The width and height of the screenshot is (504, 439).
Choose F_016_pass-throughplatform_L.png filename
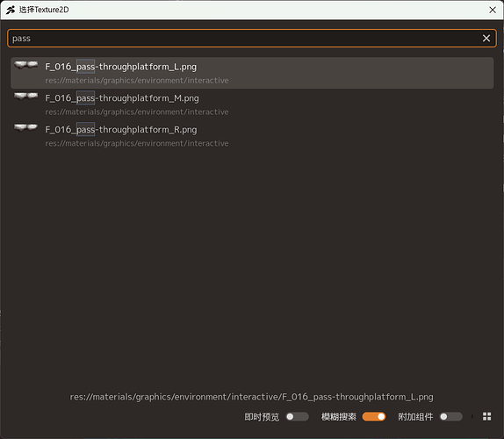coord(121,67)
